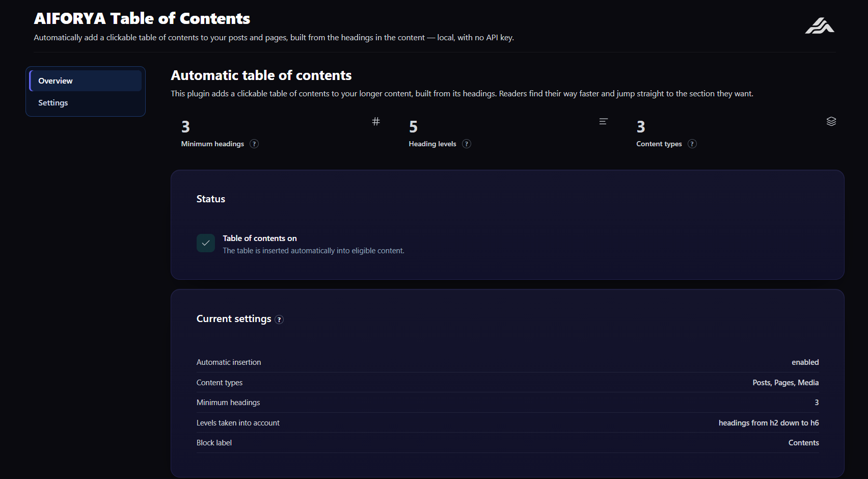Click the lines icon near Heading levels
Screen dimensions: 868x479
pyautogui.click(x=604, y=121)
